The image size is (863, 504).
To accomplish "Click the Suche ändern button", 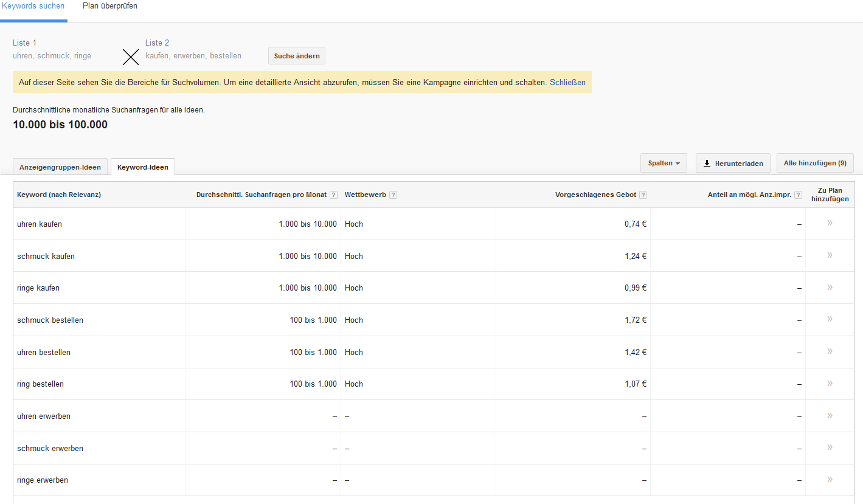I will pos(296,55).
